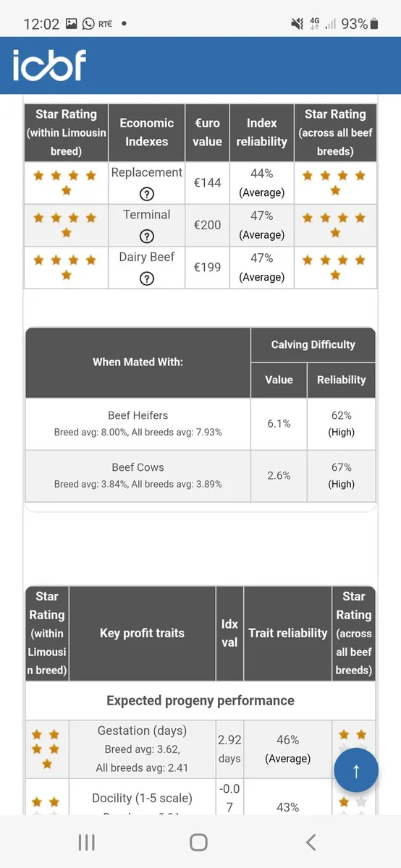Screen dimensions: 401x868
Task: Tap the battery indicator in status bar
Action: (x=373, y=24)
